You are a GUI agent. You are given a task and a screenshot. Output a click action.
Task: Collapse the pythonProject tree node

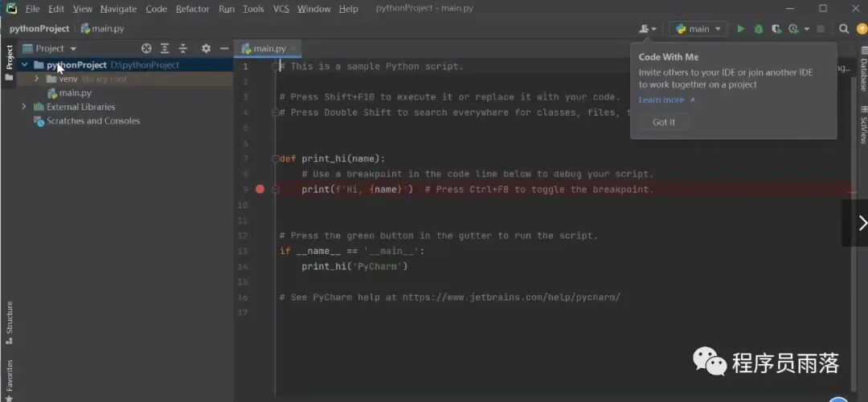[x=24, y=65]
